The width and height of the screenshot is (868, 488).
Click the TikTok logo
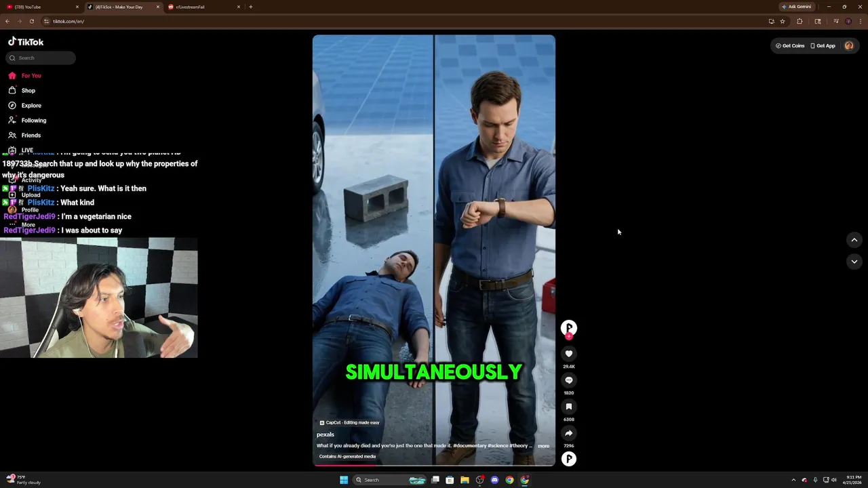pyautogui.click(x=26, y=42)
